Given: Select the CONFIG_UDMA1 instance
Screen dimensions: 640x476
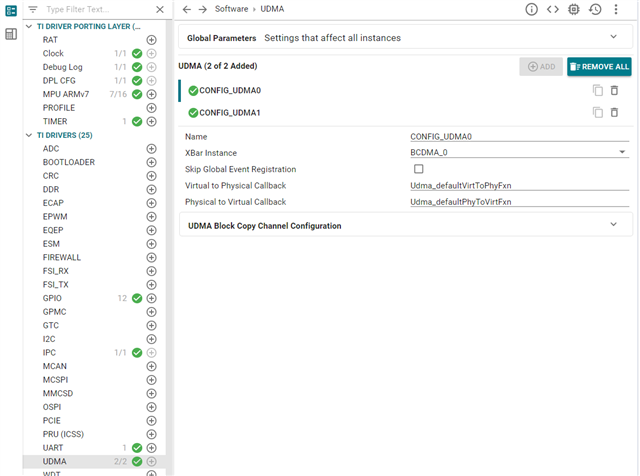Looking at the screenshot, I should tap(228, 112).
